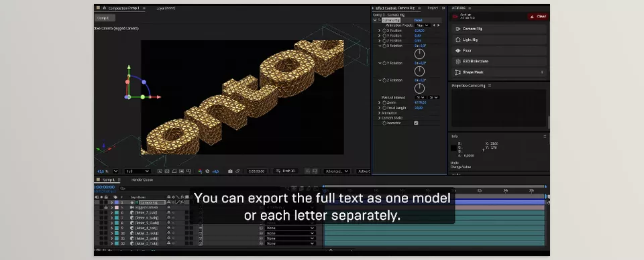Toggle solo on the letter_1 layer
The width and height of the screenshot is (644, 260).
(x=101, y=243)
